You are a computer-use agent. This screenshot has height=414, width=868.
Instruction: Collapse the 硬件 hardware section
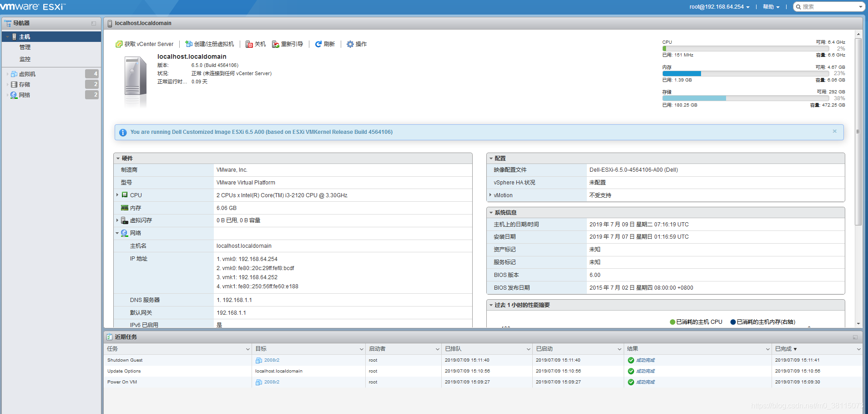[x=118, y=158]
